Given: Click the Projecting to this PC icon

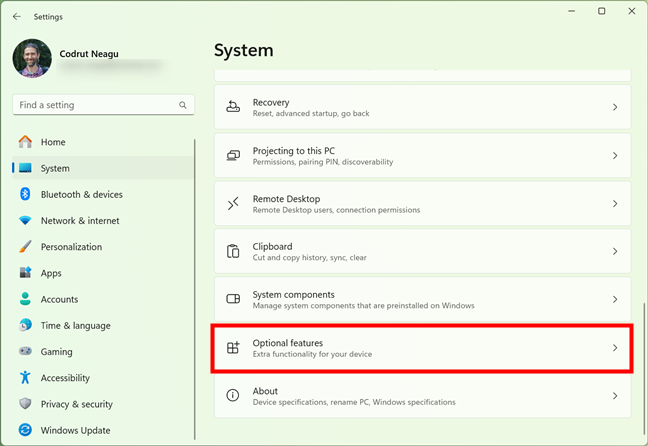Looking at the screenshot, I should click(x=233, y=155).
